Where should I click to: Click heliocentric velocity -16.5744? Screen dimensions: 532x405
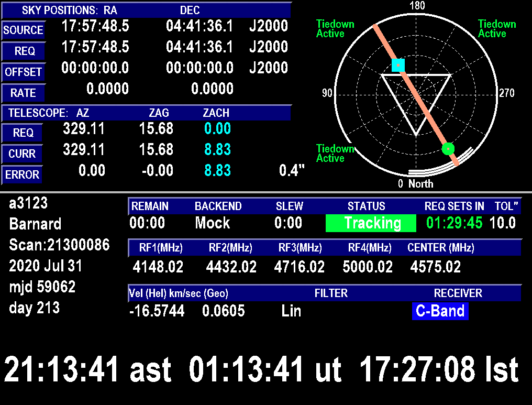point(157,311)
